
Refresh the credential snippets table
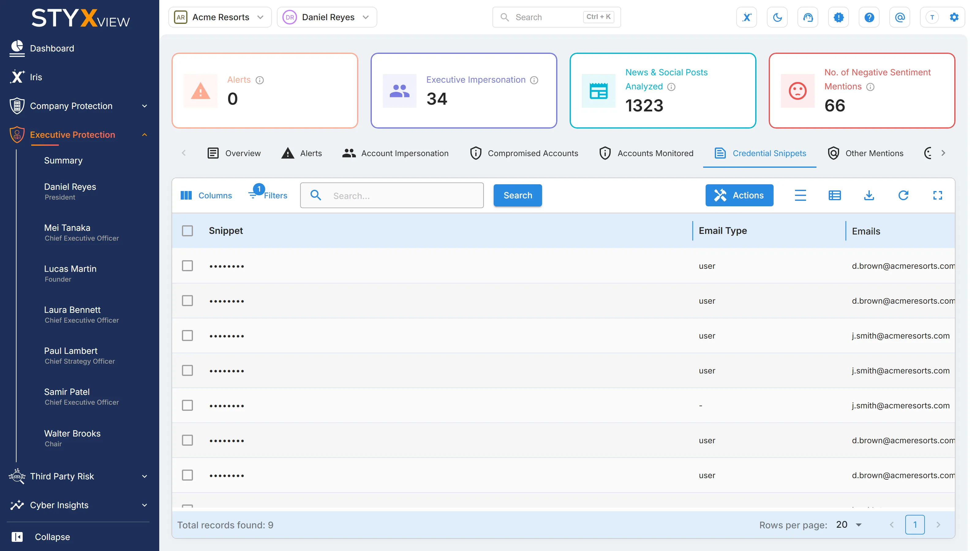(903, 196)
